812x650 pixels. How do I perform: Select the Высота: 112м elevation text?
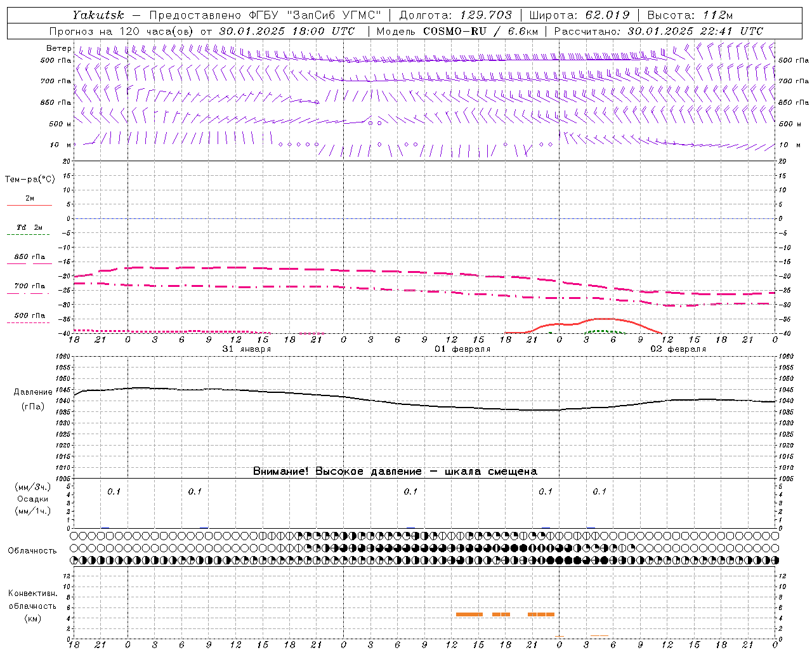[690, 15]
